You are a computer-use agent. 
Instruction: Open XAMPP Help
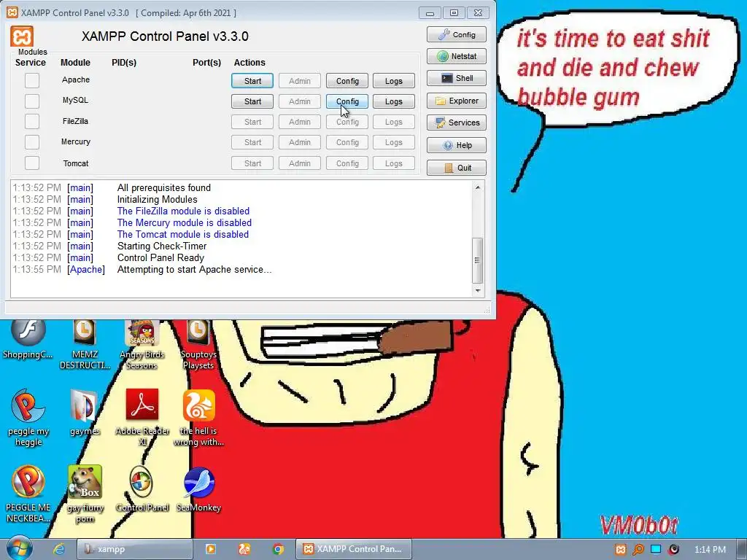click(x=457, y=145)
